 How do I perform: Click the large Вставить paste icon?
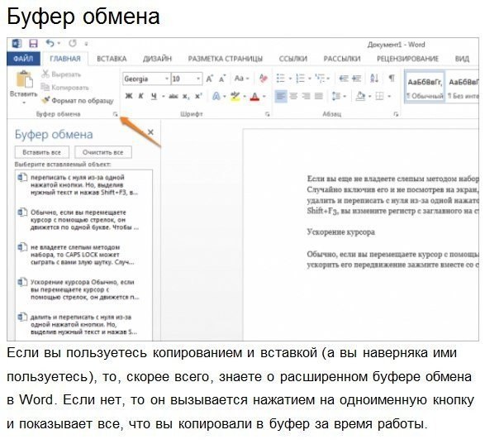tap(22, 79)
